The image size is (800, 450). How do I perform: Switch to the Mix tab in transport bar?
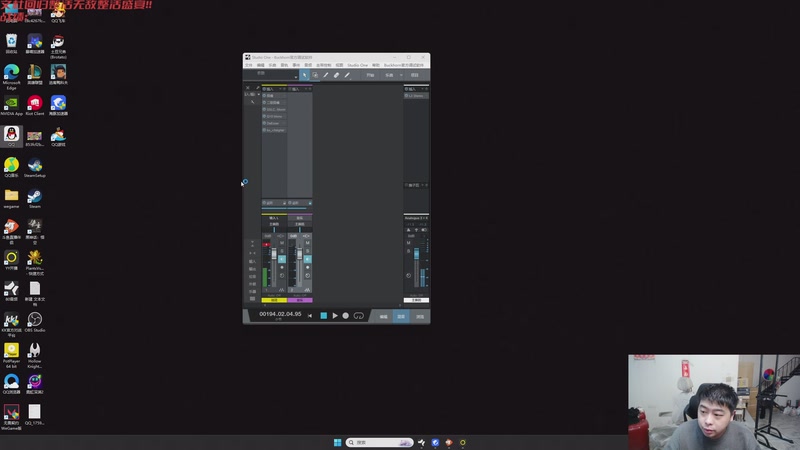click(x=401, y=317)
